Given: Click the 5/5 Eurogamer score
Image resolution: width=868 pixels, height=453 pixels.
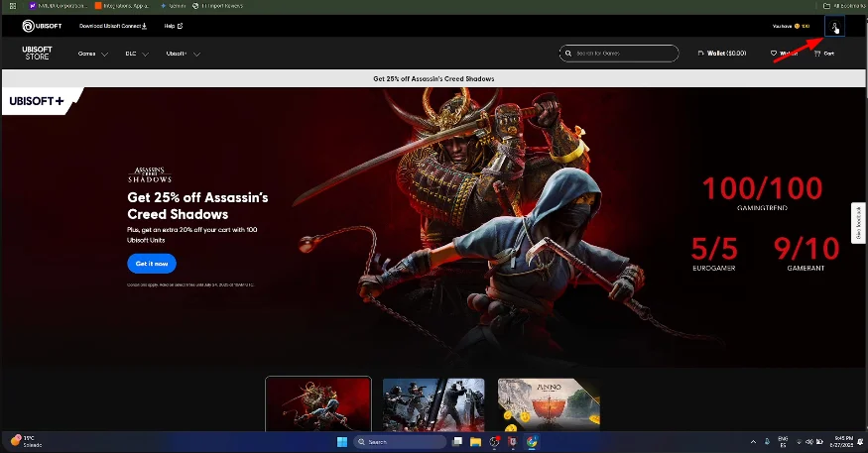Looking at the screenshot, I should pyautogui.click(x=714, y=254).
